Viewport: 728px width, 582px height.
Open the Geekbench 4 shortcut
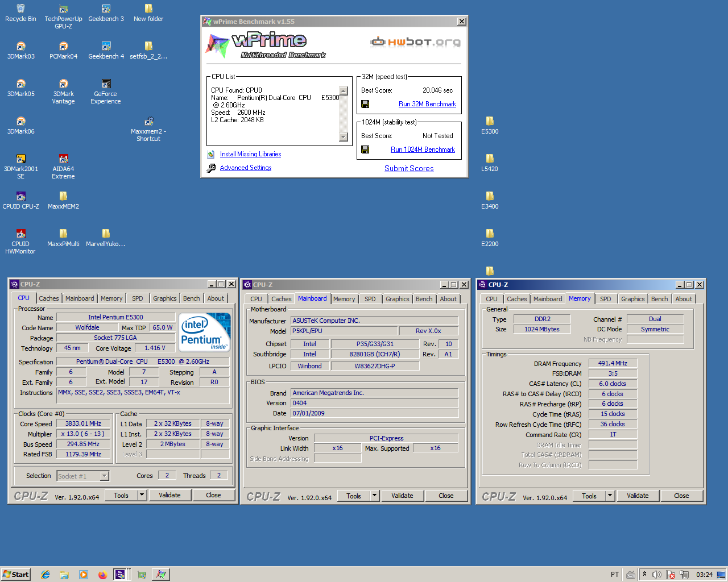tap(106, 51)
